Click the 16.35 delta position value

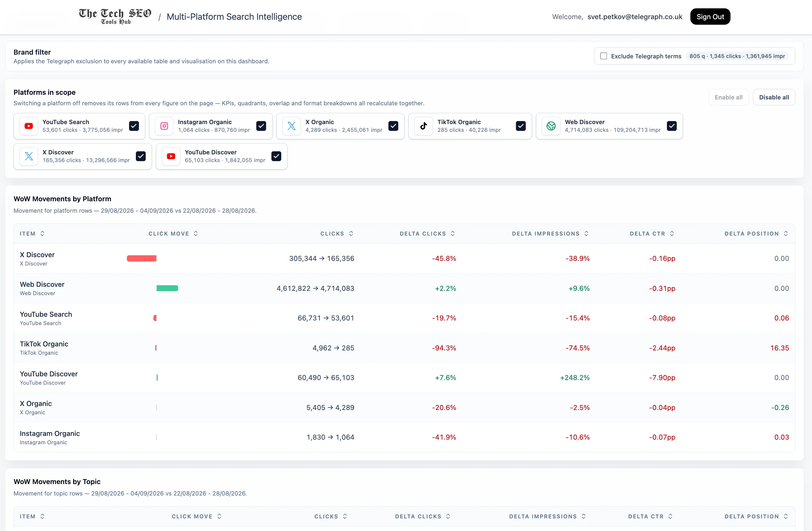point(780,348)
